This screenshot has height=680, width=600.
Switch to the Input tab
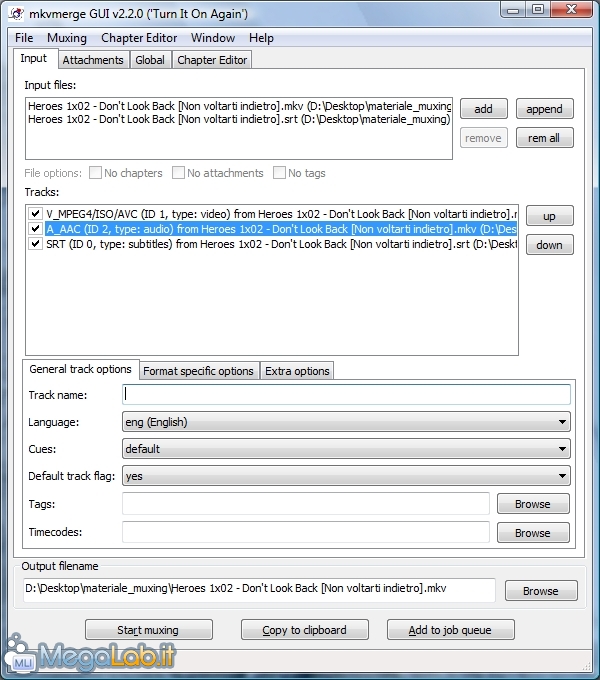34,59
